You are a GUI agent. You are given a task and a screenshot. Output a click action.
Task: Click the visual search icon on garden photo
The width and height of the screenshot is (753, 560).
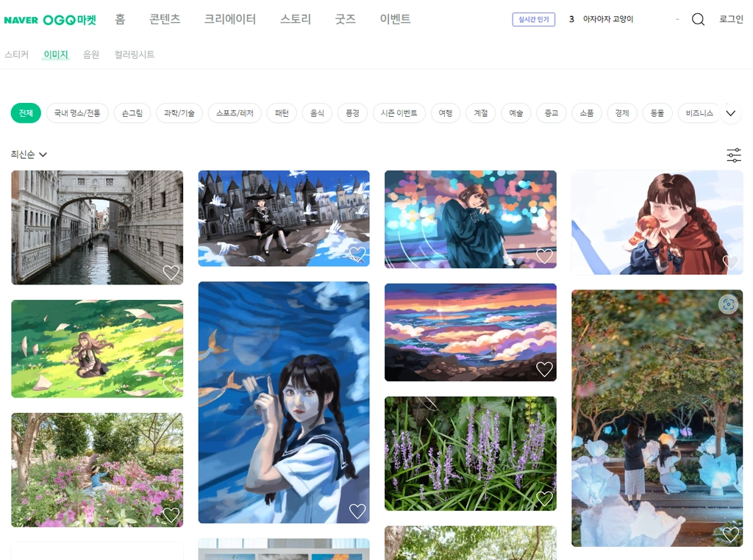tap(729, 304)
